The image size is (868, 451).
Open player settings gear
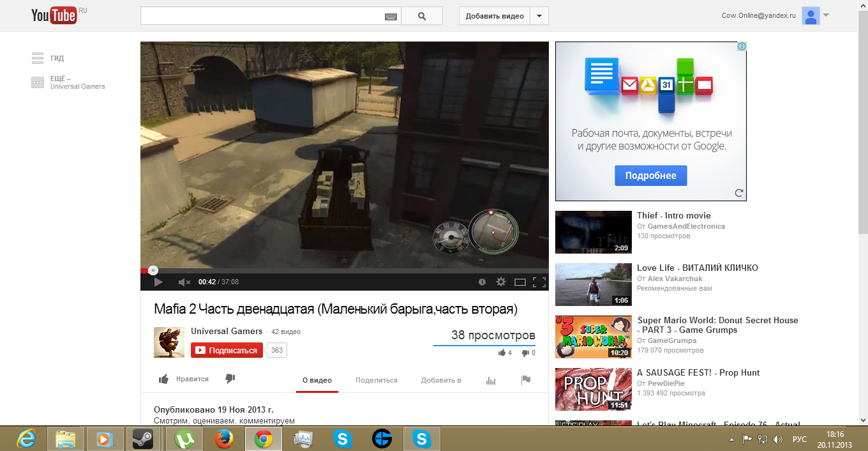[501, 282]
